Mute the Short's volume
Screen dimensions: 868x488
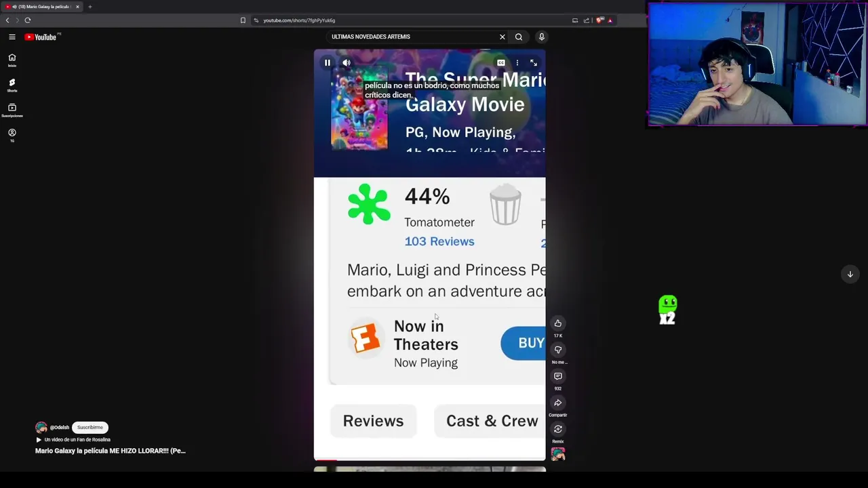(347, 62)
